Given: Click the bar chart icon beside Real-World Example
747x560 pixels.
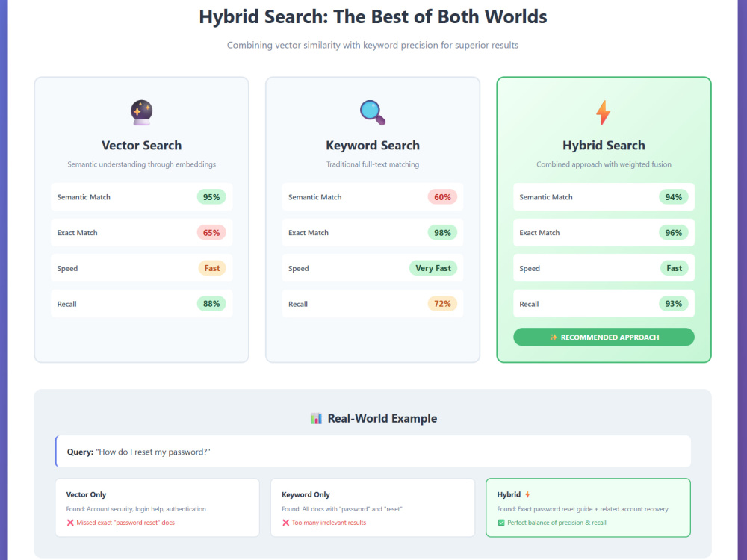Looking at the screenshot, I should [316, 419].
